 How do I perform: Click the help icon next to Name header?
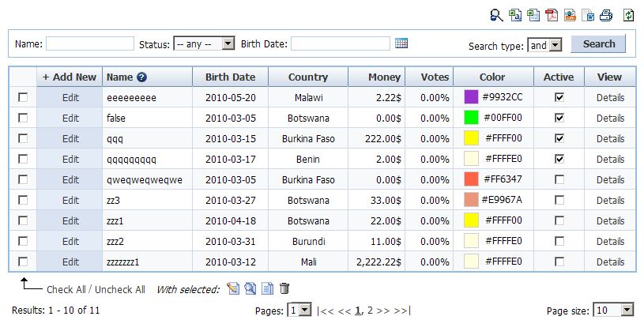pos(142,77)
